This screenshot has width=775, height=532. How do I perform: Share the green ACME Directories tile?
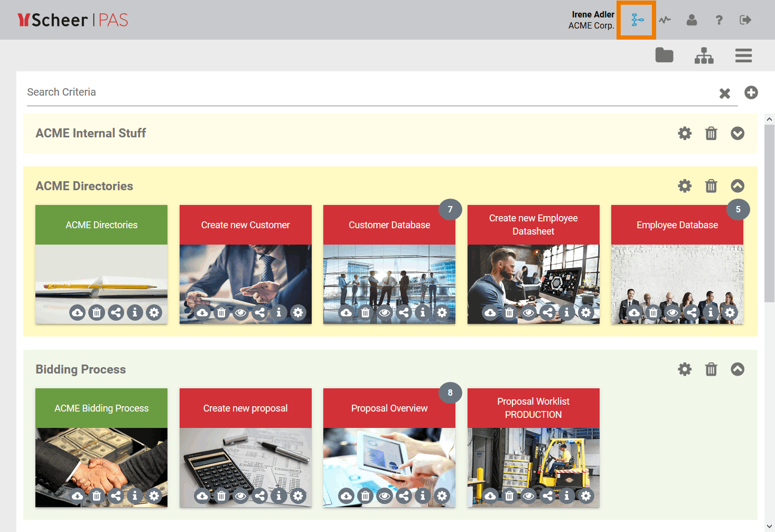coord(116,313)
